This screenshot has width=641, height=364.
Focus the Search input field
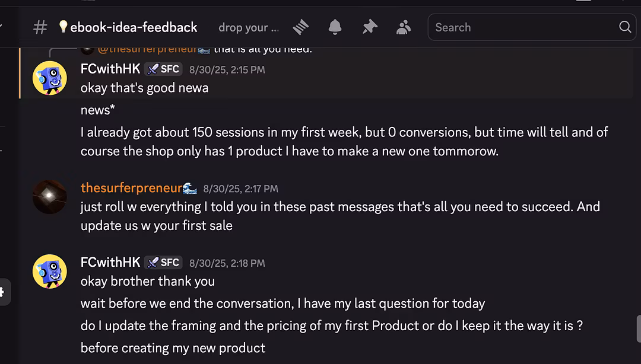click(x=522, y=27)
